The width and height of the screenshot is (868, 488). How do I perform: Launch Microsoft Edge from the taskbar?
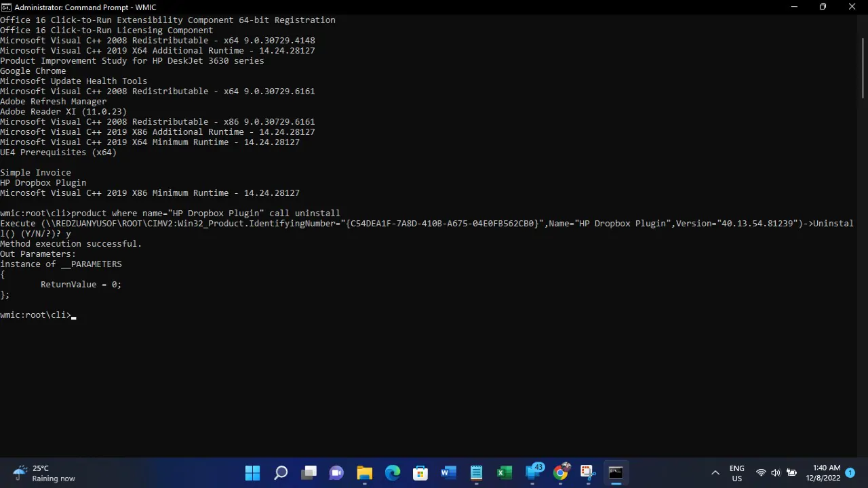pos(393,472)
